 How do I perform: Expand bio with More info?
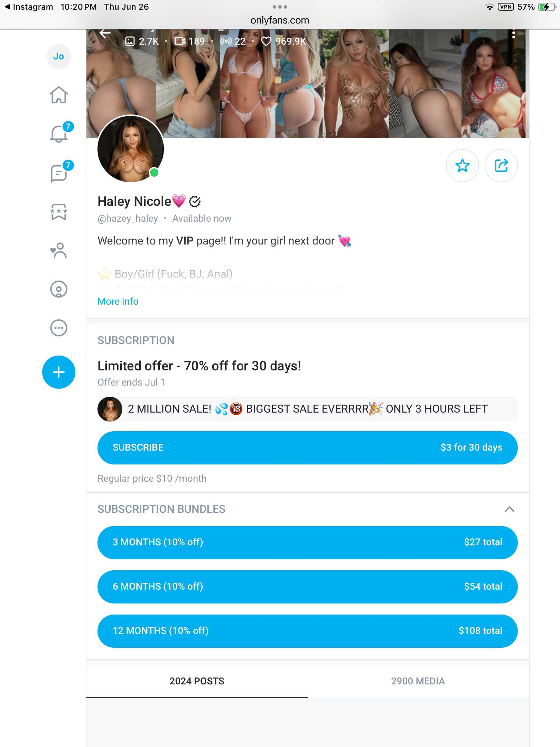(x=118, y=301)
